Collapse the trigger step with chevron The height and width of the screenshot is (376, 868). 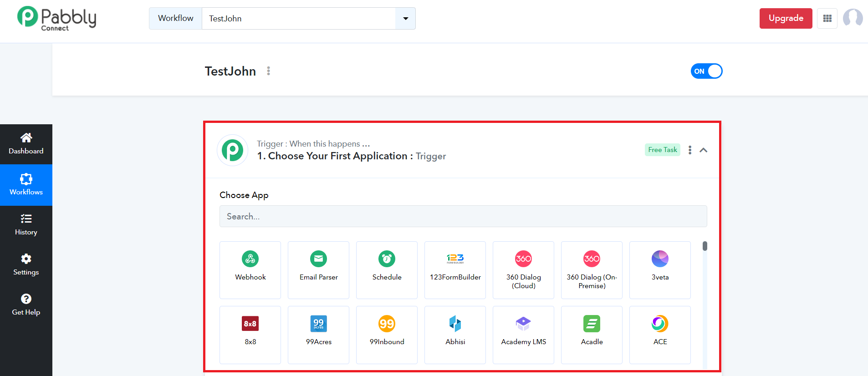[x=704, y=150]
